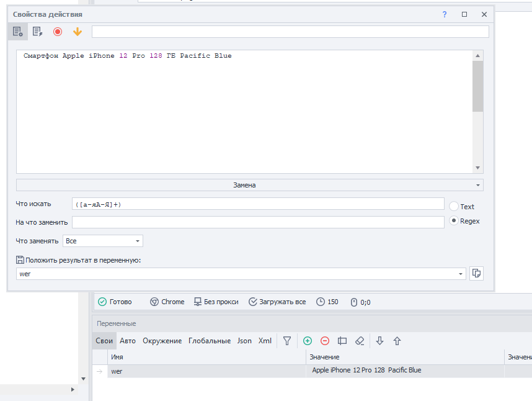Click the copy variable icon beside wer
Viewport: 532px width, 401px height.
pyautogui.click(x=476, y=273)
